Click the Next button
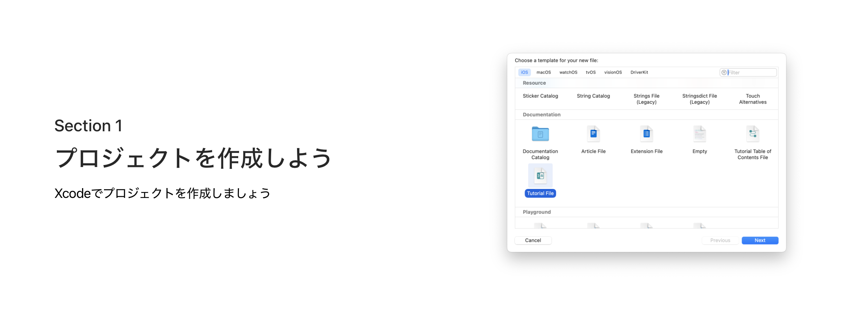Viewport: 868px width, 330px height. coord(760,240)
